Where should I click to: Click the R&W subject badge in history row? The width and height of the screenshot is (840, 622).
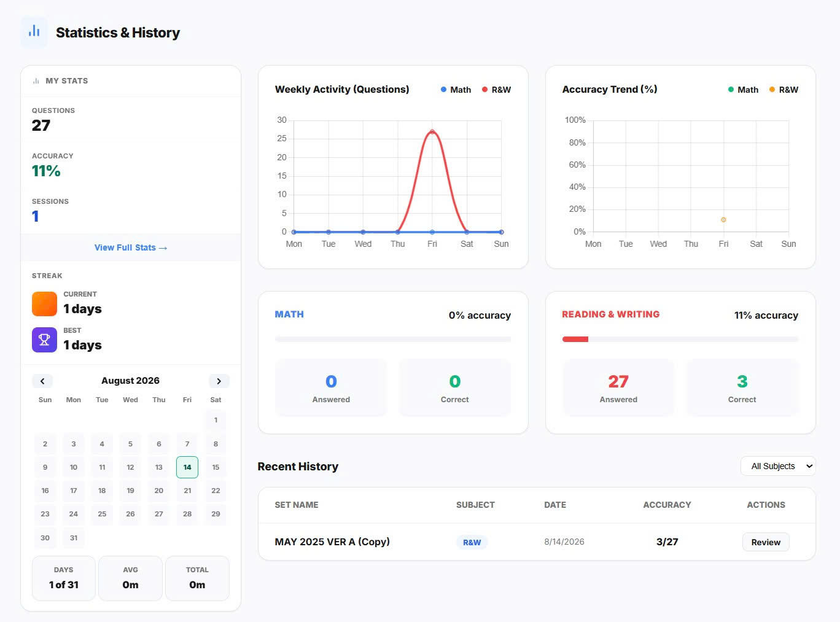click(472, 542)
